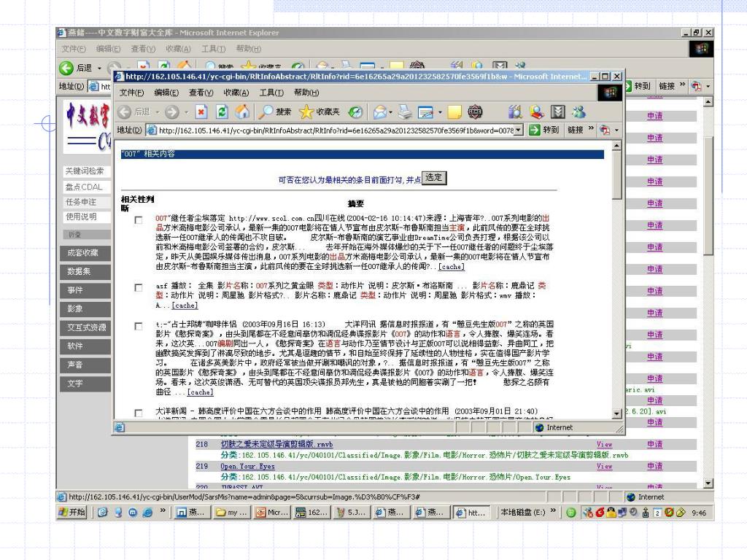Click the PDF icon in the rear window's links bar

(696, 86)
